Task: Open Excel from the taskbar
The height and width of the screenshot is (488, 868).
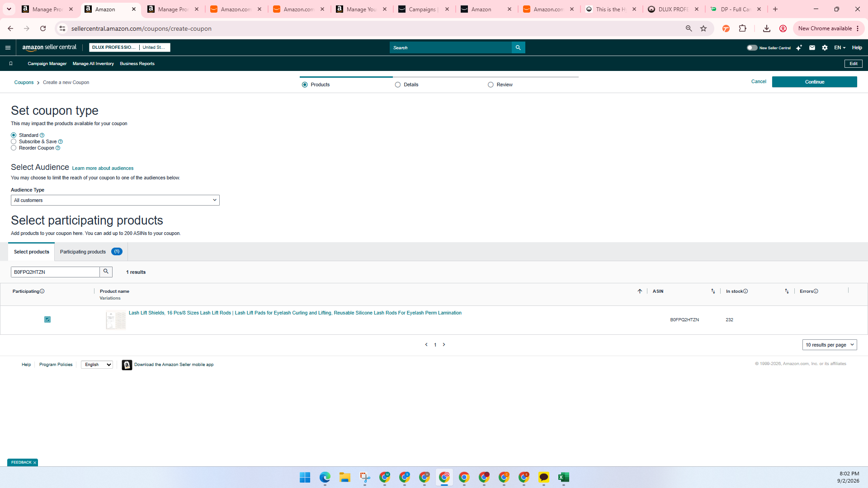Action: point(563,477)
